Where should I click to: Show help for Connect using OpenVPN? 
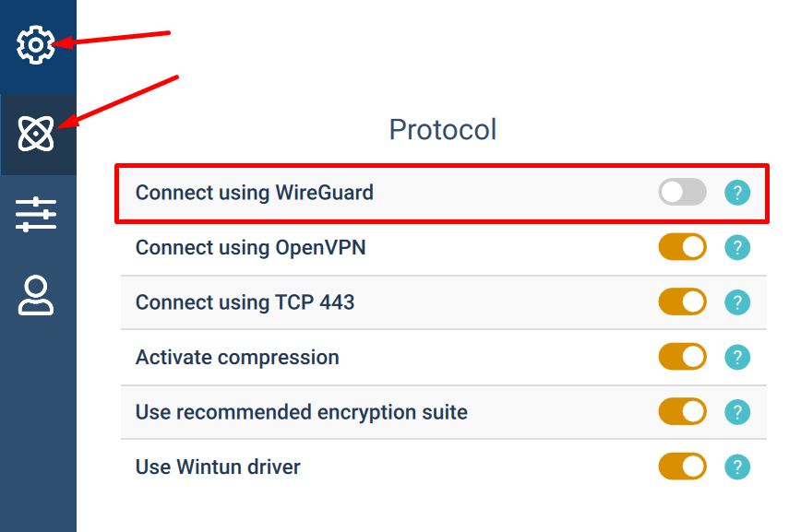click(x=737, y=248)
